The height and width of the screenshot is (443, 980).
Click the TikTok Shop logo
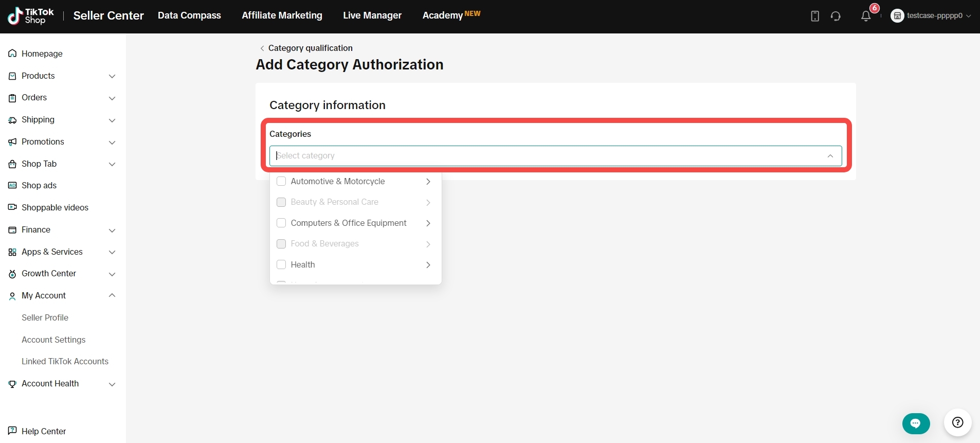tap(31, 16)
